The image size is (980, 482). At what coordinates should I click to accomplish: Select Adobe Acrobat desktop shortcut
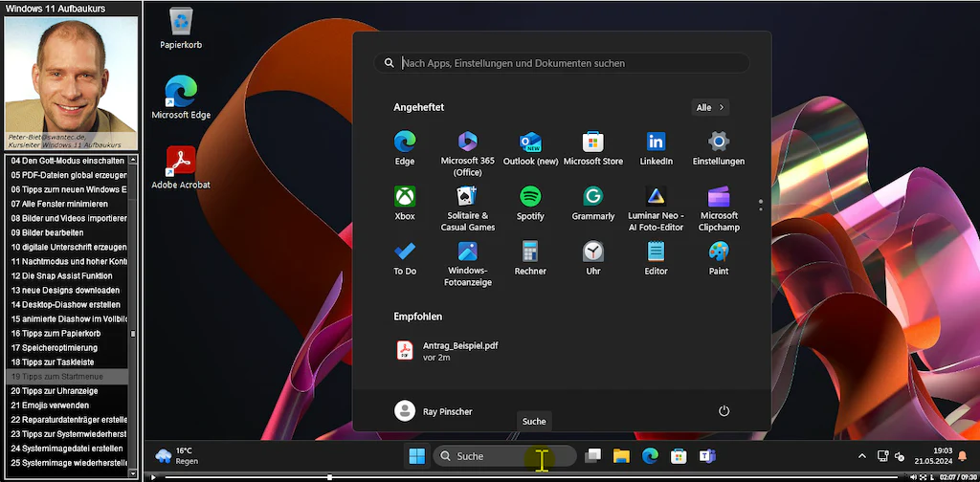click(181, 167)
